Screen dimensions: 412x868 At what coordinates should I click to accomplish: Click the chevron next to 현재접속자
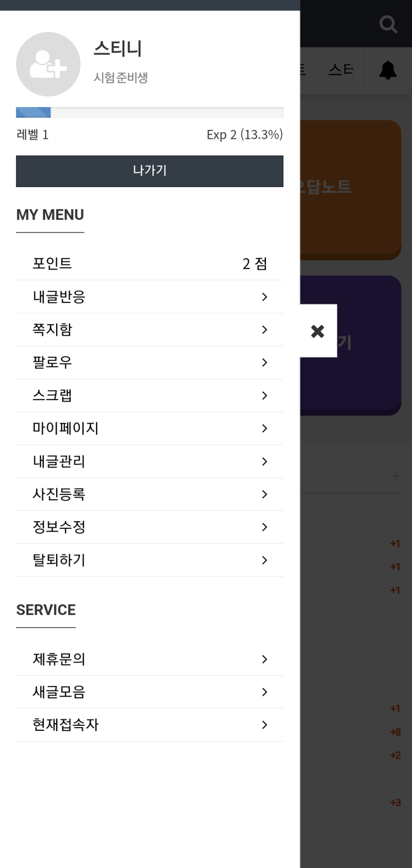pos(265,725)
